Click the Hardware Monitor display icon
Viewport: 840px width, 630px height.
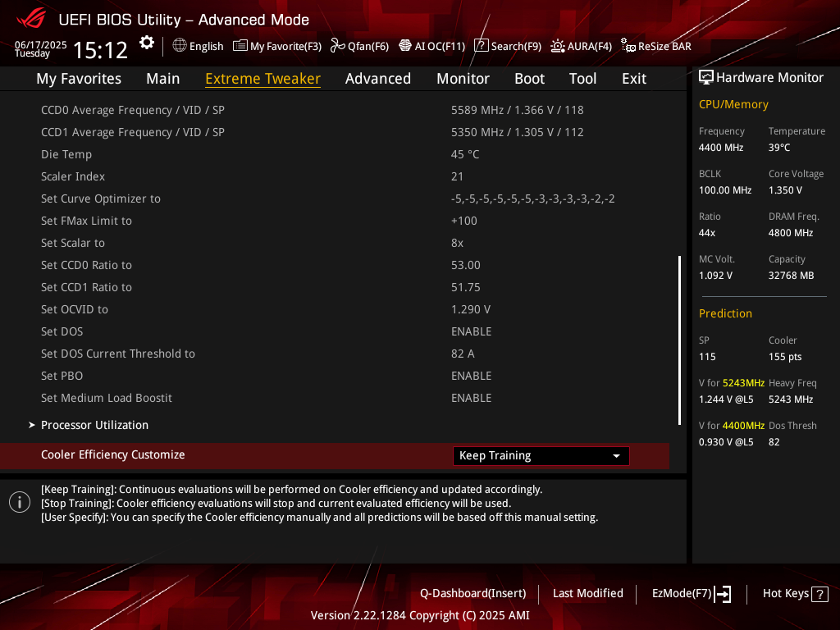coord(706,78)
